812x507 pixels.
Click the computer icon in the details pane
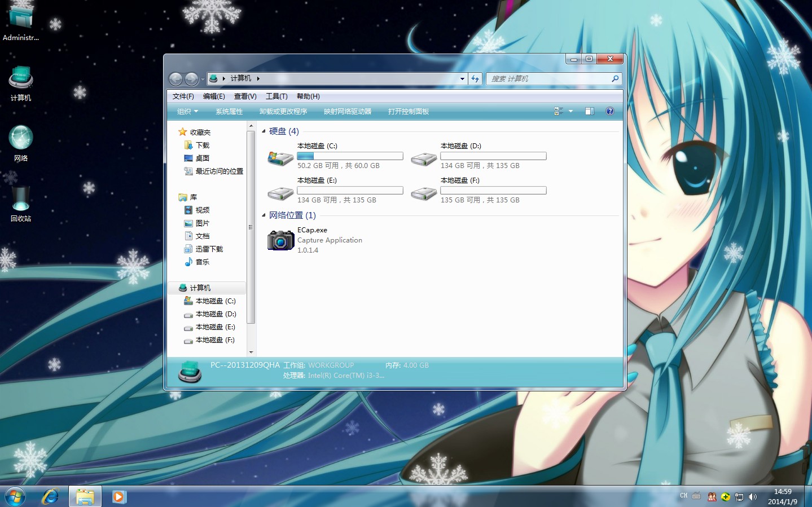[x=190, y=372]
